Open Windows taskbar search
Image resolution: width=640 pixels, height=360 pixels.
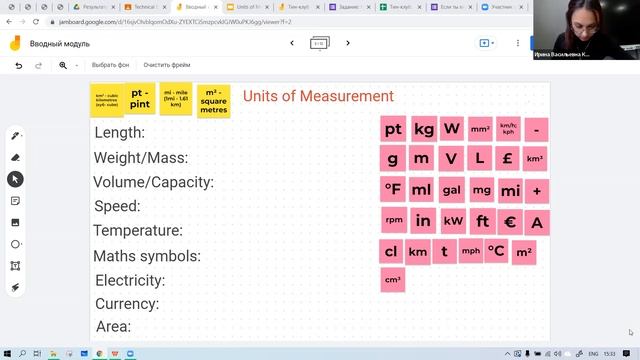(22, 353)
